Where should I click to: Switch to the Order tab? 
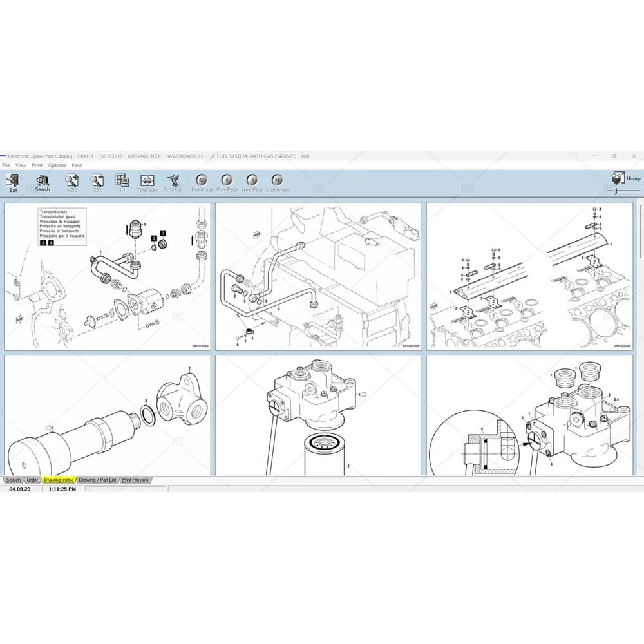pyautogui.click(x=32, y=480)
